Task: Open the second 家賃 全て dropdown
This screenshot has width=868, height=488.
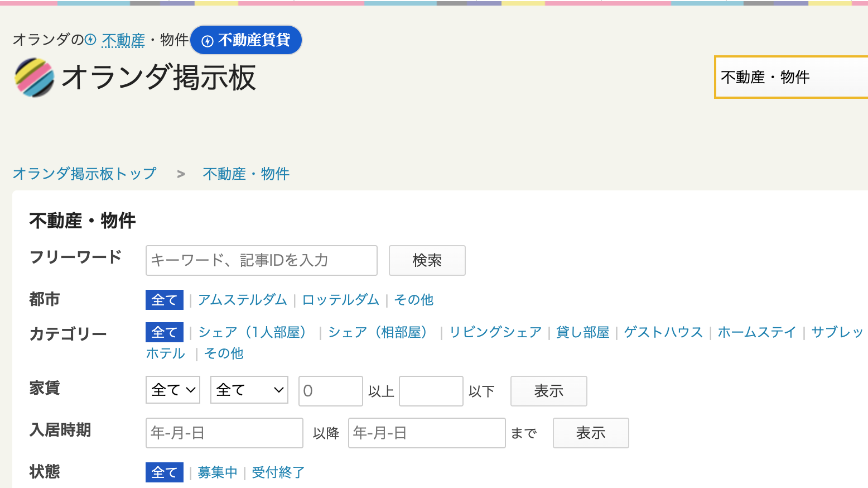Action: click(249, 390)
